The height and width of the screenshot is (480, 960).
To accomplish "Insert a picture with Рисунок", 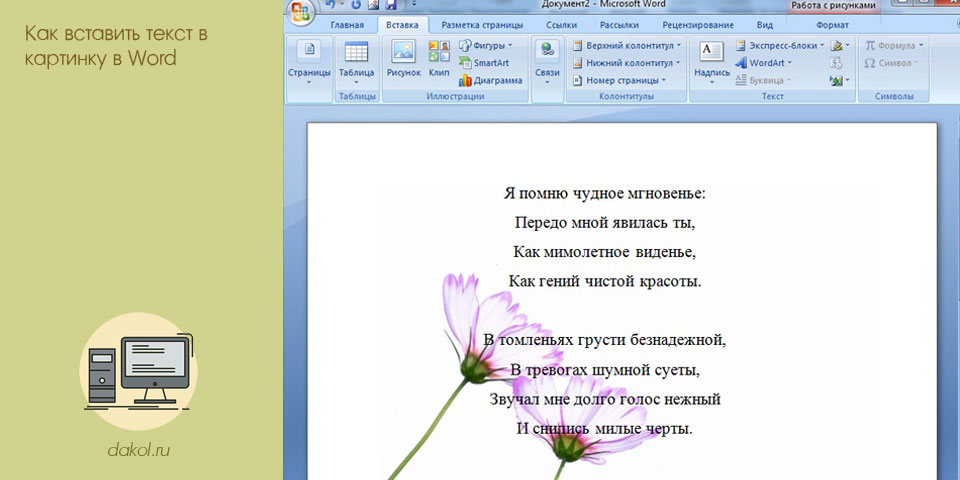I will (403, 59).
